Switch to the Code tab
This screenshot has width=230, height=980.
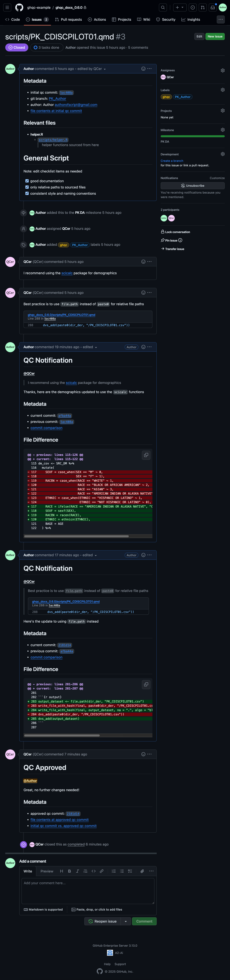pos(13,19)
